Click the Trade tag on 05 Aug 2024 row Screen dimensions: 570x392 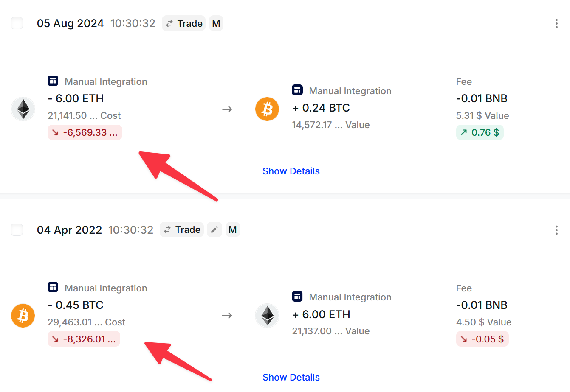click(x=184, y=23)
